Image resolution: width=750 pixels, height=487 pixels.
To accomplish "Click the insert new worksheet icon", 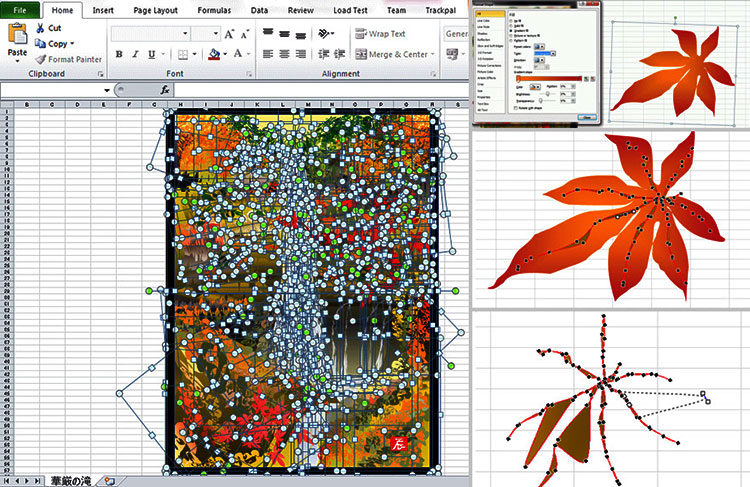I will click(x=110, y=481).
